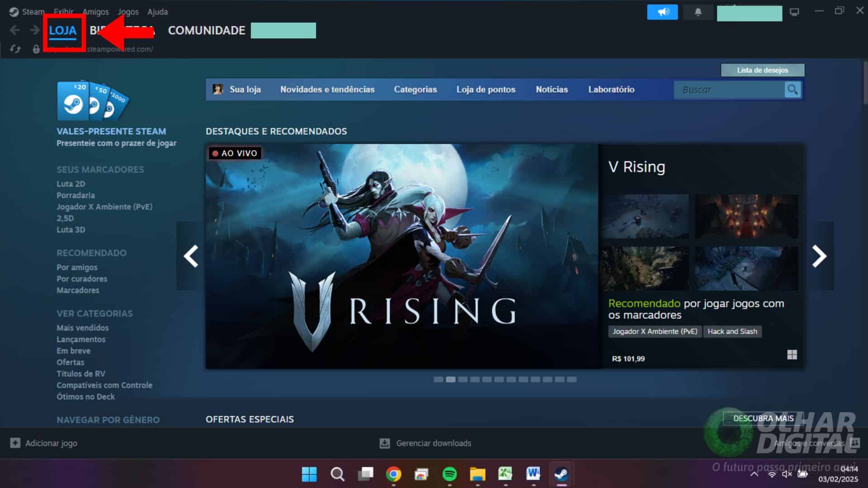868x488 pixels.
Task: Open the Loja de pontos tab
Action: coord(486,89)
